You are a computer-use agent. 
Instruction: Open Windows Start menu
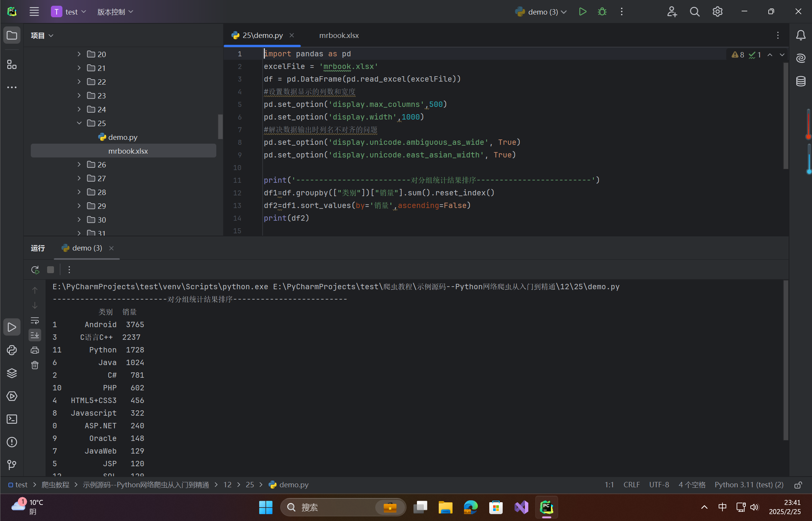265,507
